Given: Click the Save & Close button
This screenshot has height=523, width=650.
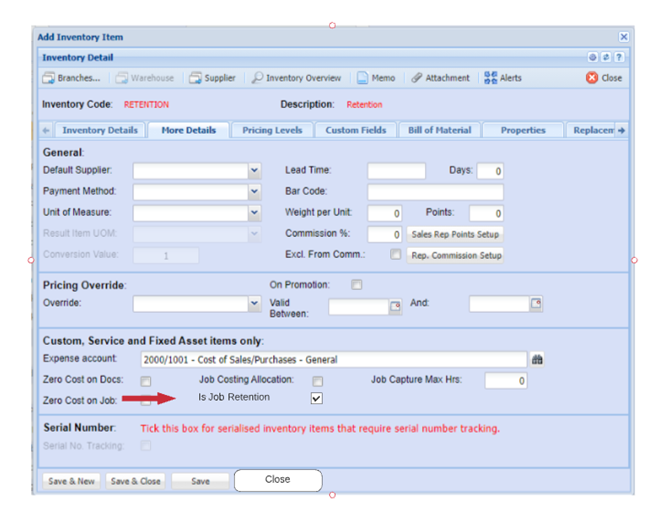Looking at the screenshot, I should pos(135,481).
